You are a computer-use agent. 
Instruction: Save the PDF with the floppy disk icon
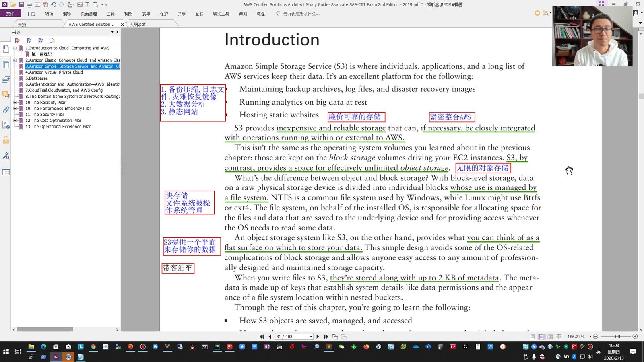point(21,4)
